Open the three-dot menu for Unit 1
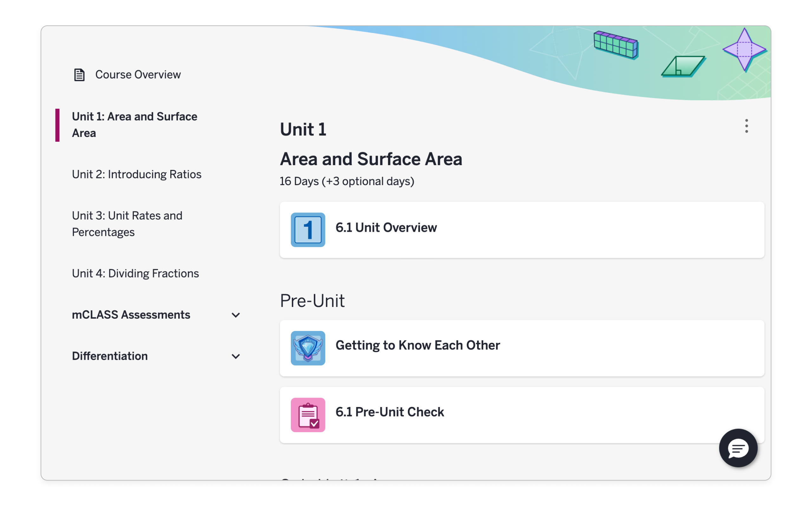The width and height of the screenshot is (812, 506). click(x=746, y=126)
